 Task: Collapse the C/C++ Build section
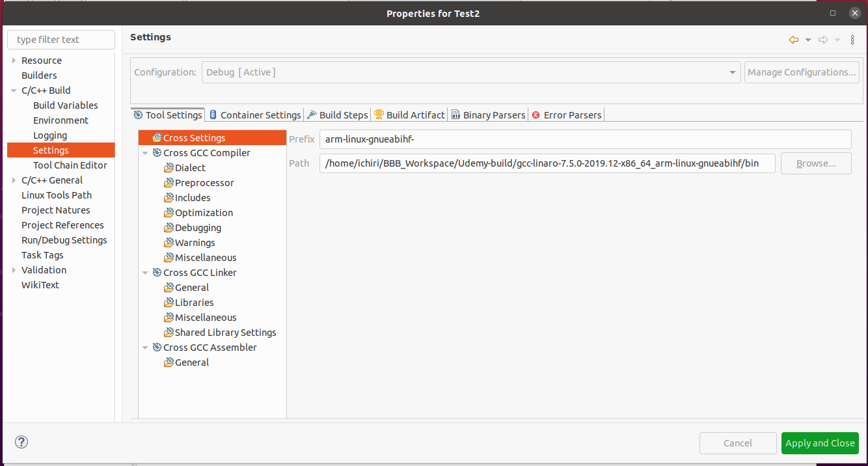[14, 90]
